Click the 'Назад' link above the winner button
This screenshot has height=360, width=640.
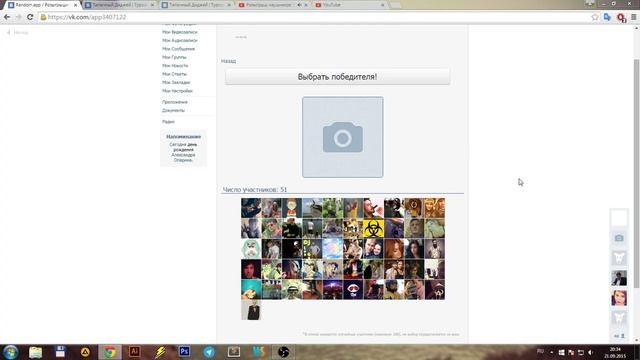pos(228,61)
